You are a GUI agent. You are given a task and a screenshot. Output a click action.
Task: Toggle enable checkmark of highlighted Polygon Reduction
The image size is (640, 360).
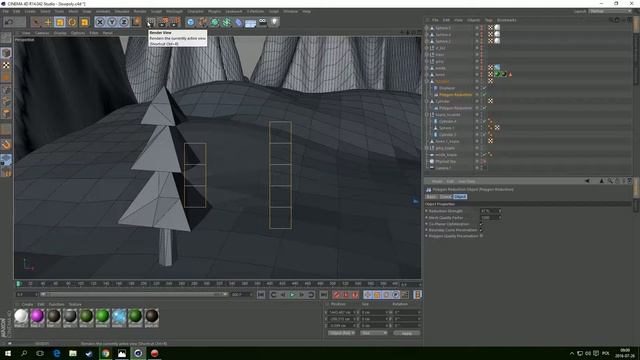(484, 95)
